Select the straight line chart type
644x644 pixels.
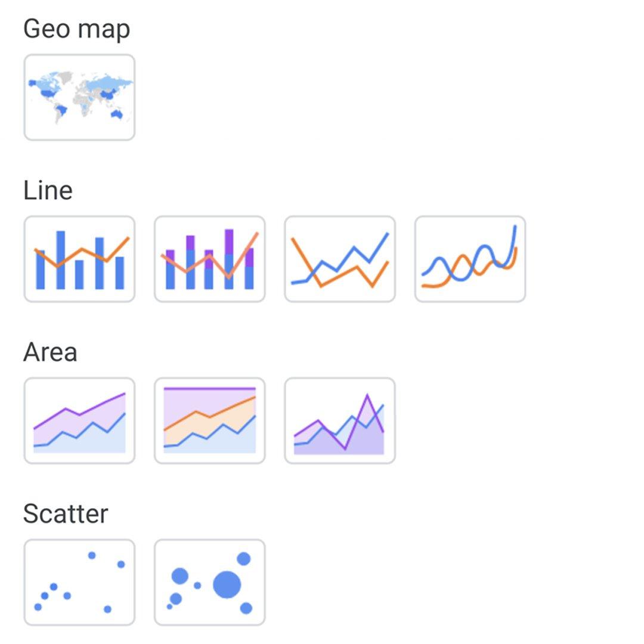[x=340, y=259]
